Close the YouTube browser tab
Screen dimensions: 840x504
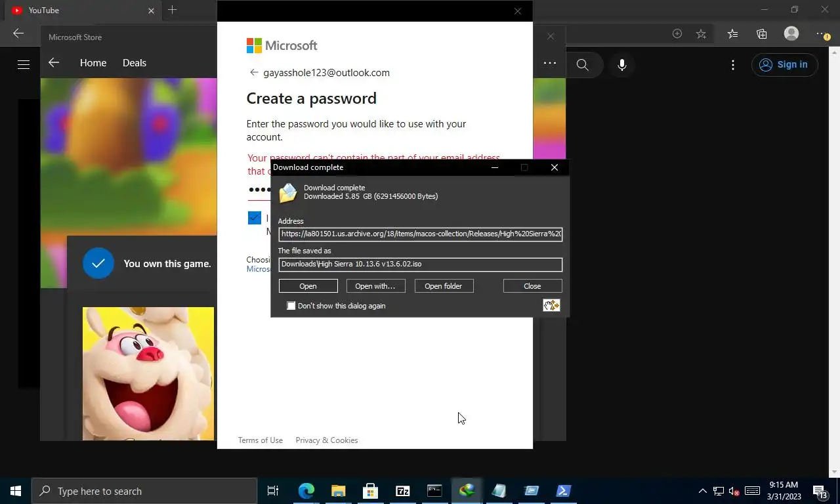[152, 10]
